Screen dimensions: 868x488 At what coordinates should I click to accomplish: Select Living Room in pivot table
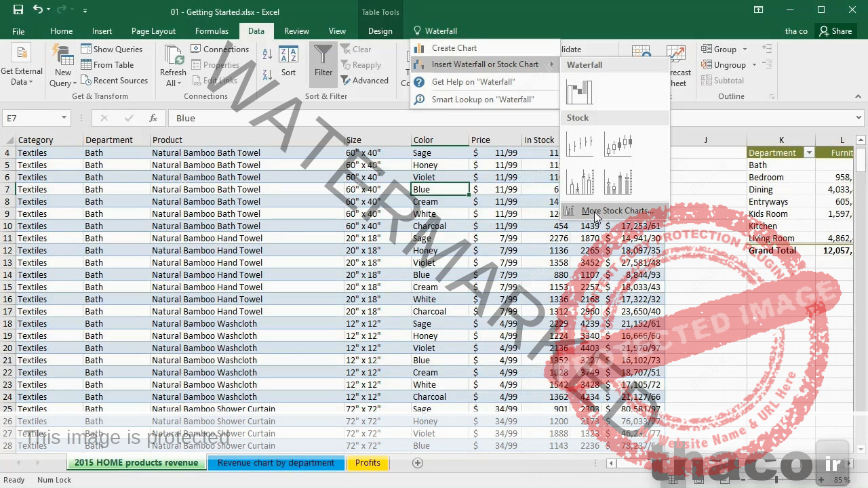pos(781,238)
